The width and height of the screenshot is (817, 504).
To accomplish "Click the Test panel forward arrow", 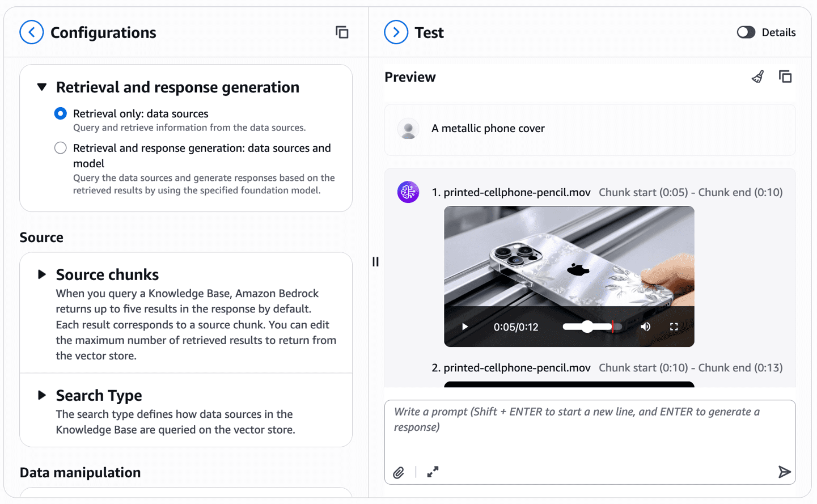I will point(396,32).
